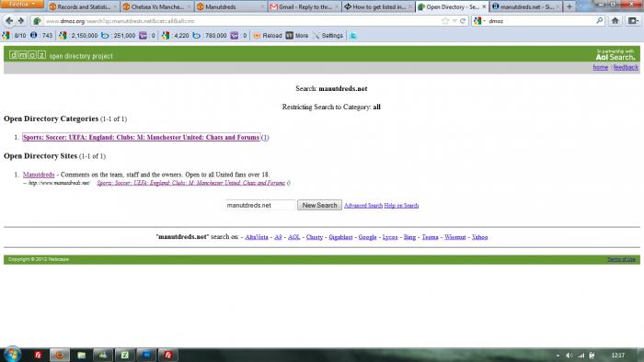Click the Settings item in the SEO toolbar
Image resolution: width=644 pixels, height=362 pixels.
click(328, 36)
